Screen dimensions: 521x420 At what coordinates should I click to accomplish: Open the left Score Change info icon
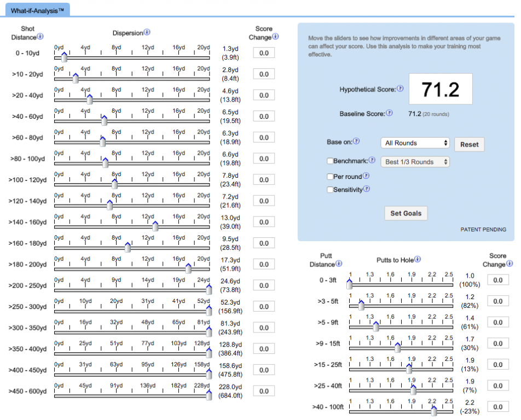point(275,37)
